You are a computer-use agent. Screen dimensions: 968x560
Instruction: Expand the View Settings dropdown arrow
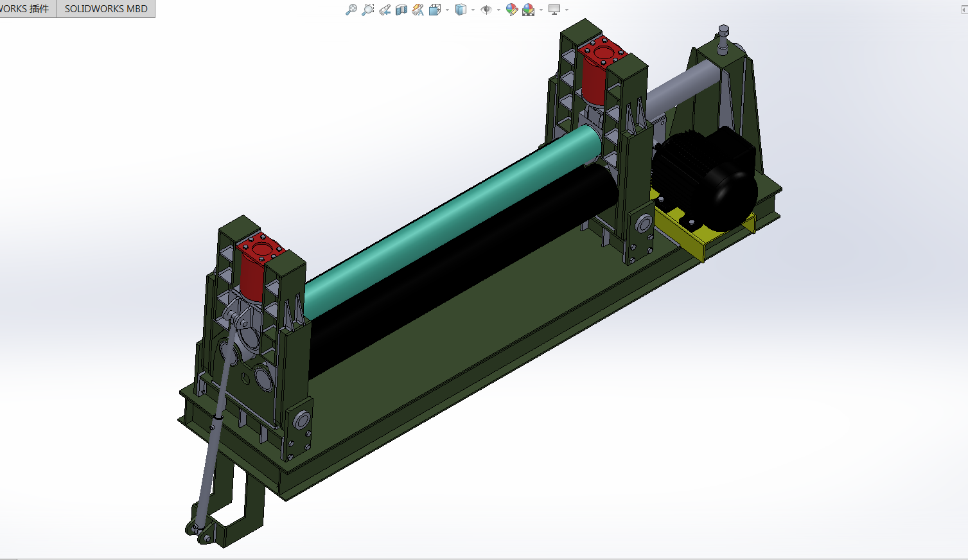(x=567, y=10)
